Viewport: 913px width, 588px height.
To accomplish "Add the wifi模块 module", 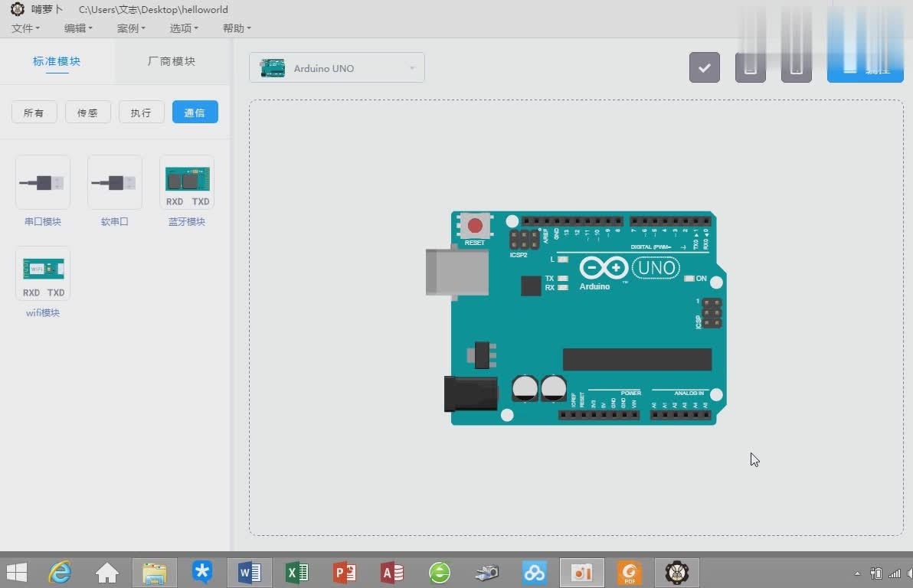I will click(42, 273).
